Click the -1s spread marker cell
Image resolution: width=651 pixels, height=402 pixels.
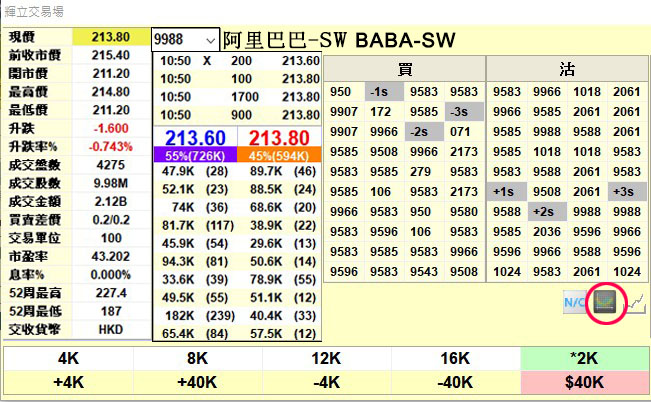384,92
